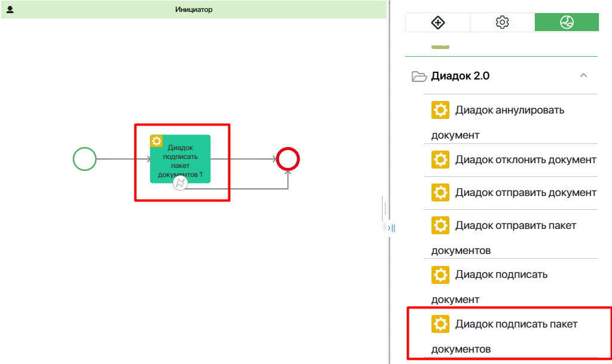Viewport: 612px width, 364px height.
Task: Click the Диадок 2.0 folder icon
Action: pos(419,76)
